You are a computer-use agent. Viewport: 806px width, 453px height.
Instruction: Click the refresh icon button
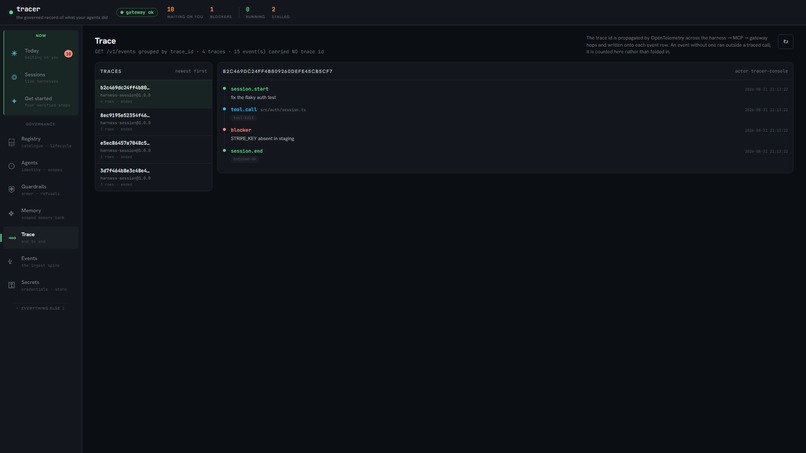coord(785,42)
